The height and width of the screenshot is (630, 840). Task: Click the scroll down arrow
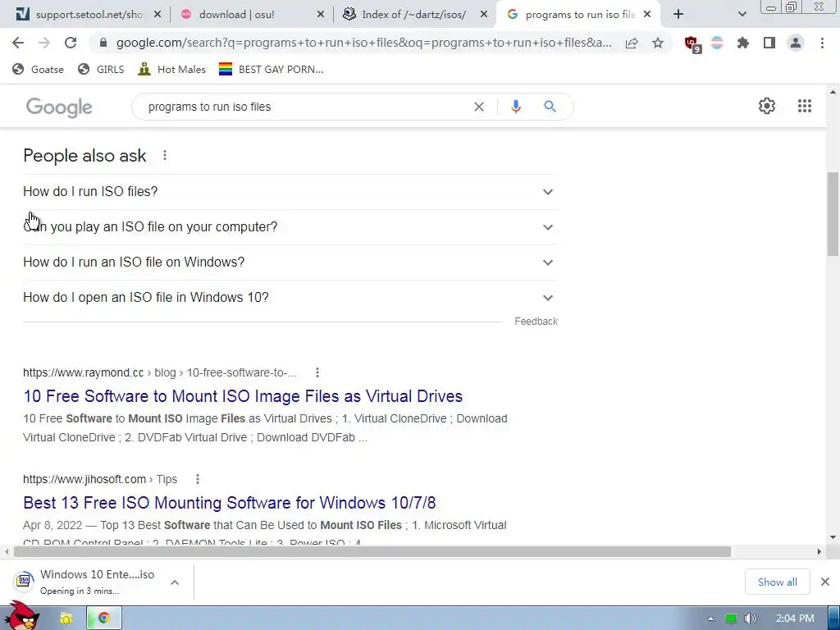coord(833,537)
